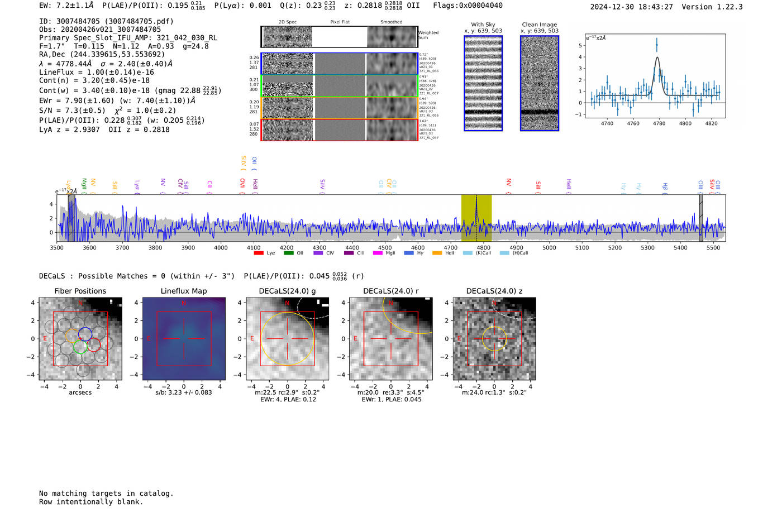Click the orange fiber circle in Fiber Positions
The image size is (782, 532).
(x=73, y=336)
